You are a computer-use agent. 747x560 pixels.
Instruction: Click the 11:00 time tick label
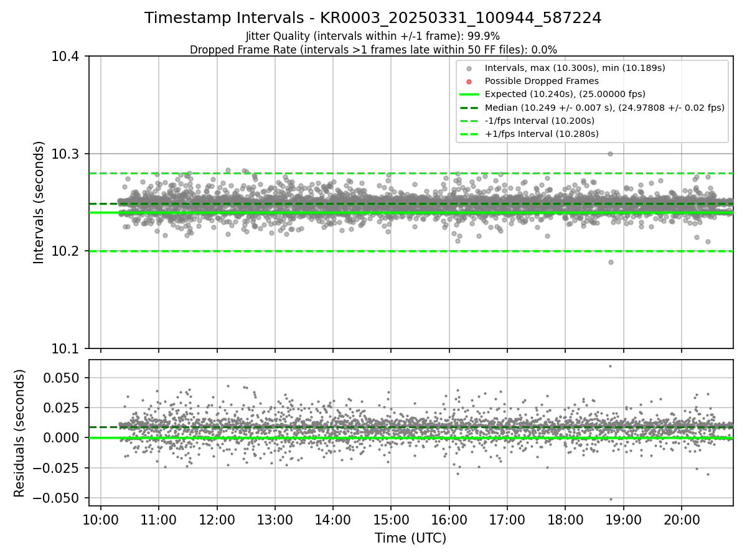point(159,520)
